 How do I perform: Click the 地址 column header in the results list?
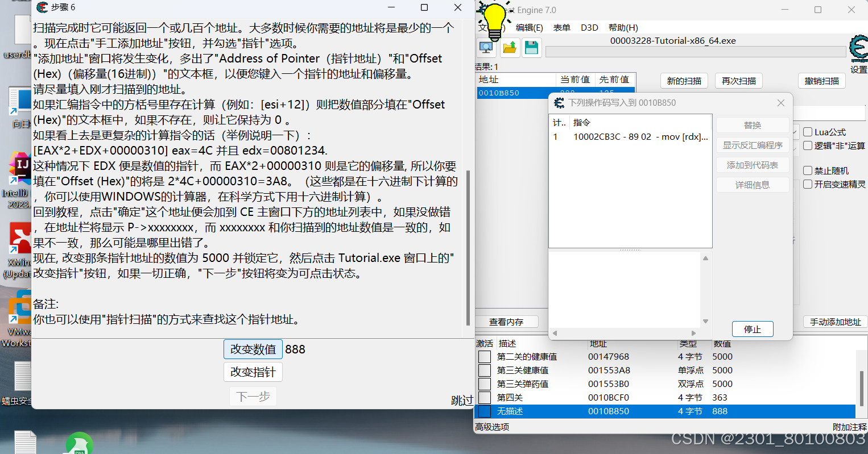pyautogui.click(x=516, y=80)
